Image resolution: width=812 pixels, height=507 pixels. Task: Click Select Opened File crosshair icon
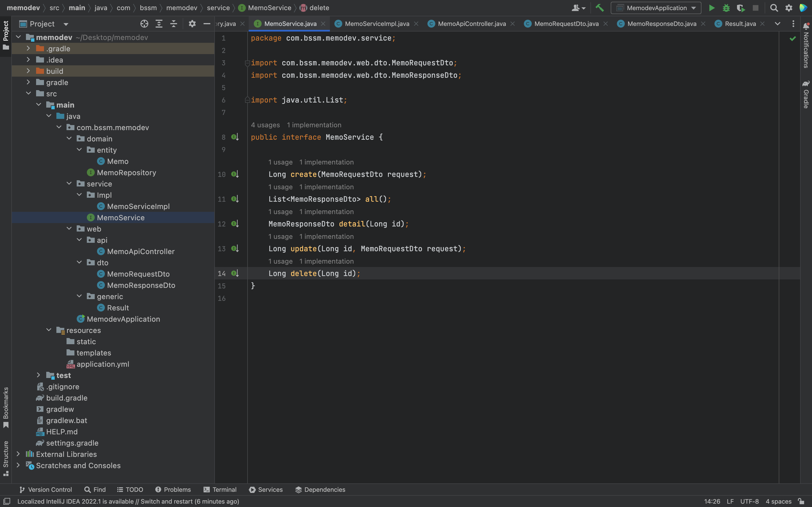(144, 24)
